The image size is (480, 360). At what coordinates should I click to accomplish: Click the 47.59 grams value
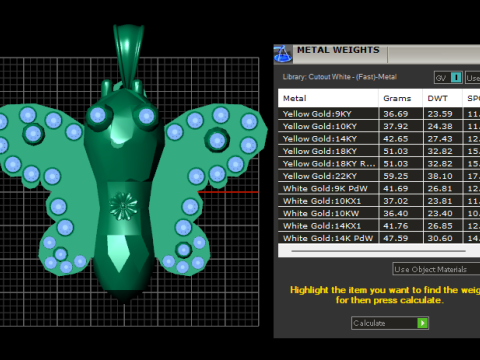[395, 238]
